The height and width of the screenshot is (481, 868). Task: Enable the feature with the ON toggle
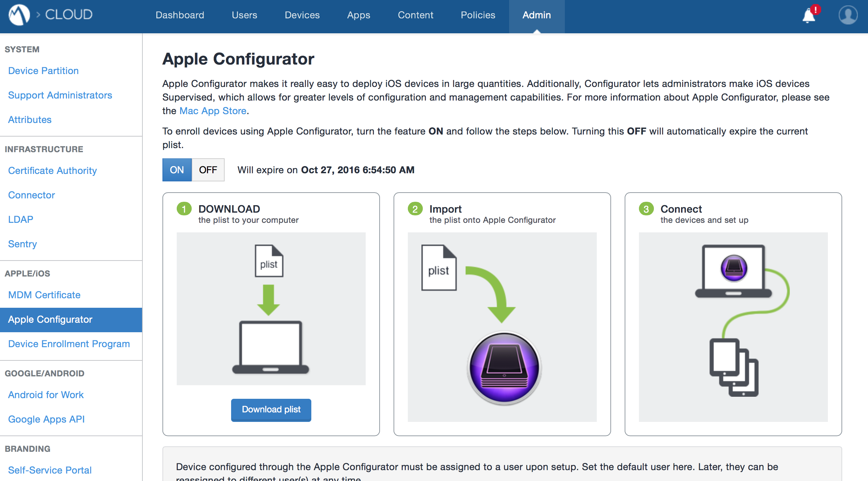pos(177,170)
